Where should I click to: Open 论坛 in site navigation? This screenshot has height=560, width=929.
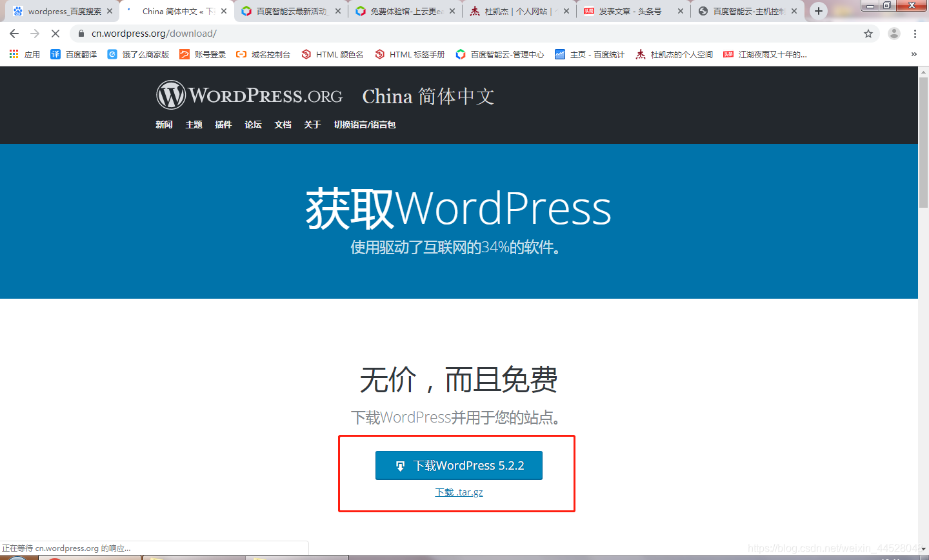click(253, 125)
